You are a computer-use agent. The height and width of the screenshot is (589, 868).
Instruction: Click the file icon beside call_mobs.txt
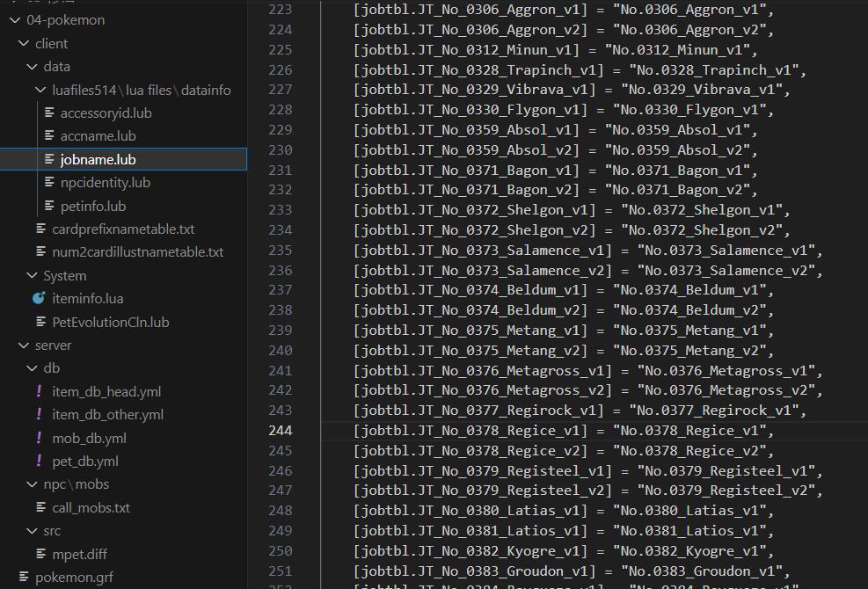[40, 507]
